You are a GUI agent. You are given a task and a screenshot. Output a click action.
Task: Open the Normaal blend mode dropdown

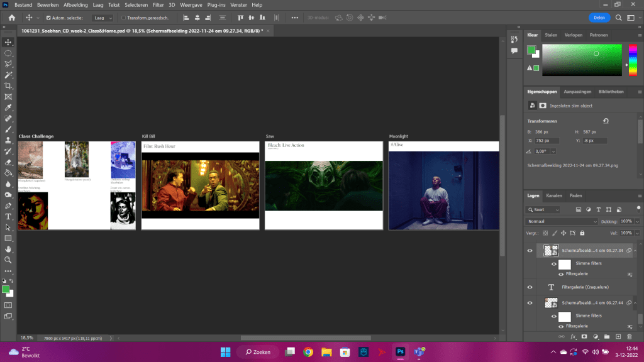click(x=562, y=221)
